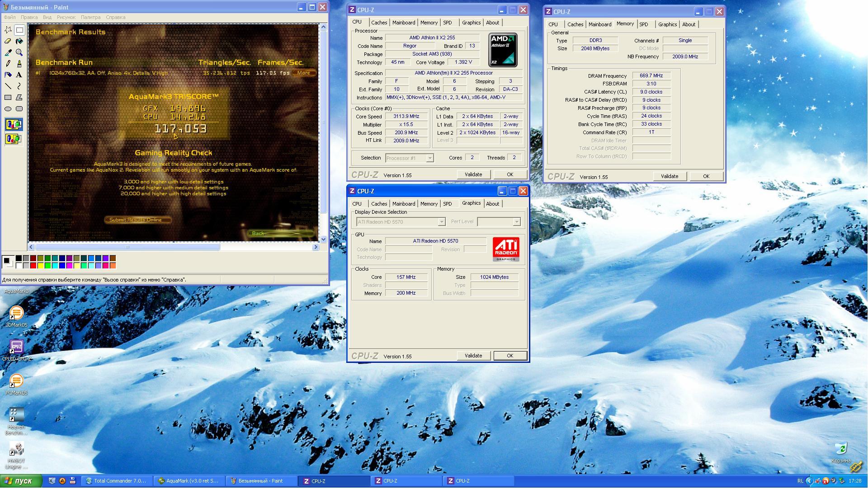Open the Рисунок menu in Paint
Screen dimensions: 868x488
pos(66,17)
